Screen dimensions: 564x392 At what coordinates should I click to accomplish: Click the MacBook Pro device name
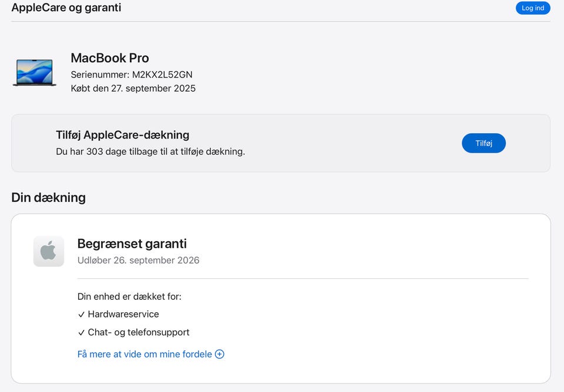point(110,58)
